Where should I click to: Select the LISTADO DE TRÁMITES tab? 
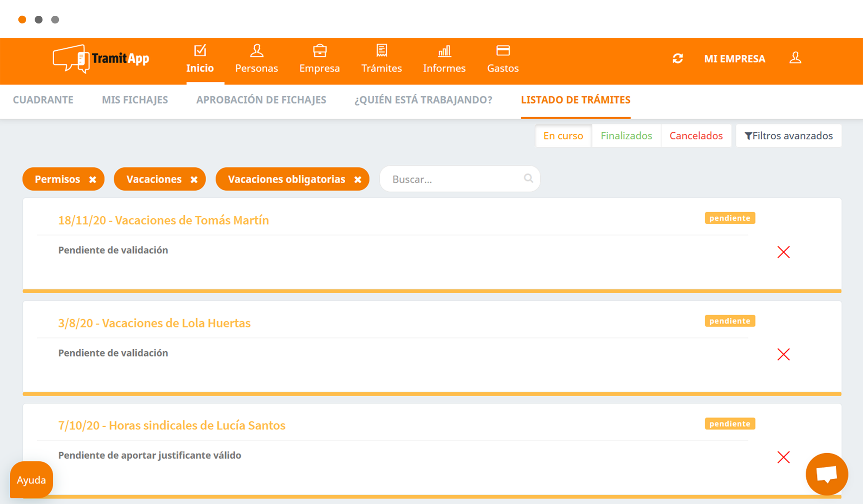(575, 100)
